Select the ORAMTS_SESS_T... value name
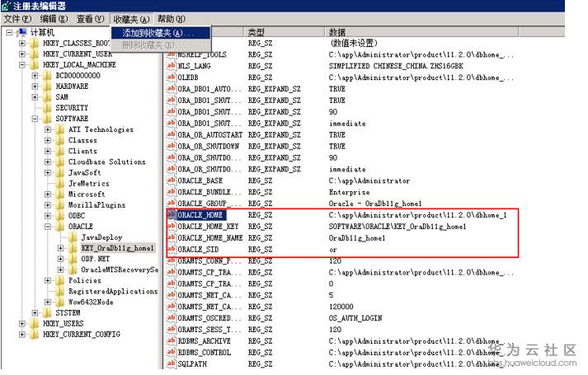Viewport: 588px width, 375px height. [x=209, y=330]
